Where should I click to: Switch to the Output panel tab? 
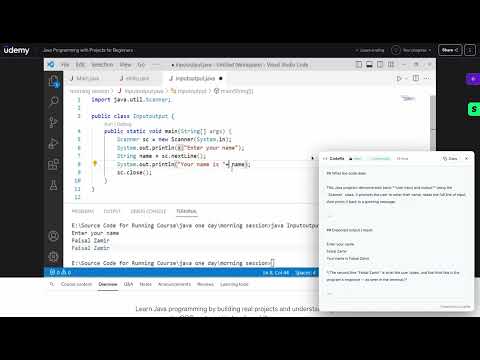point(112,211)
